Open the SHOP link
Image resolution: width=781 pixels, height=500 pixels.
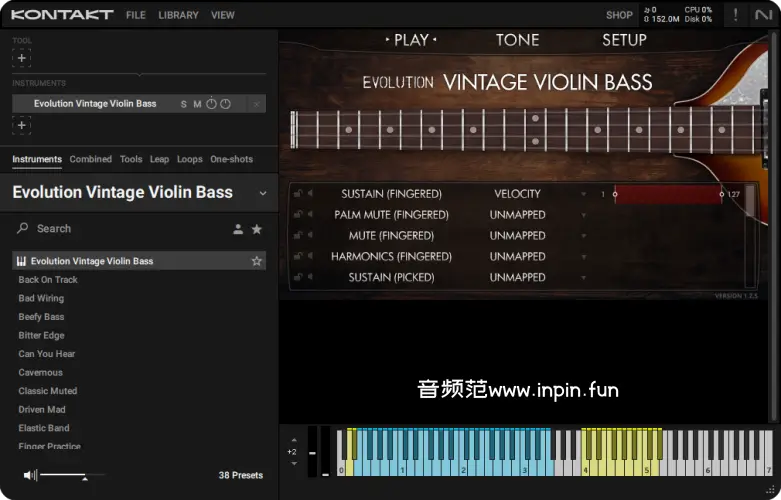[619, 15]
